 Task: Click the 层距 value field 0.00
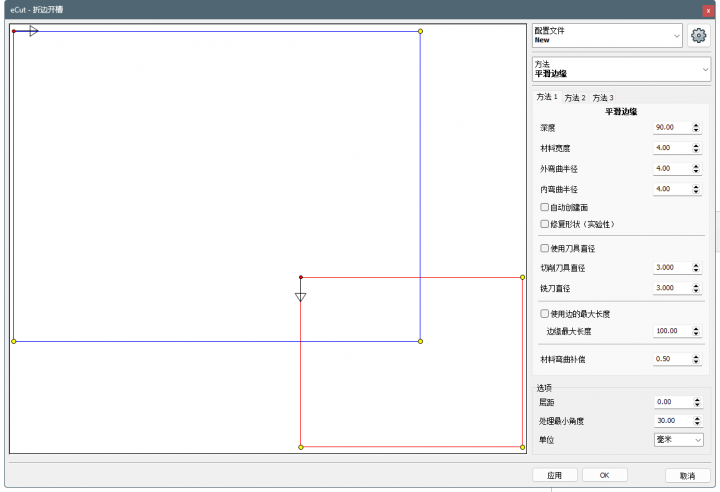[673, 402]
